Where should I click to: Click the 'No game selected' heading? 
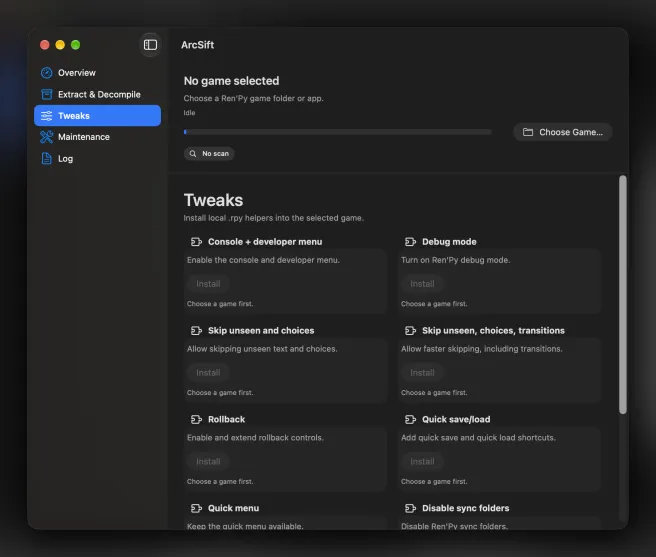tap(231, 81)
